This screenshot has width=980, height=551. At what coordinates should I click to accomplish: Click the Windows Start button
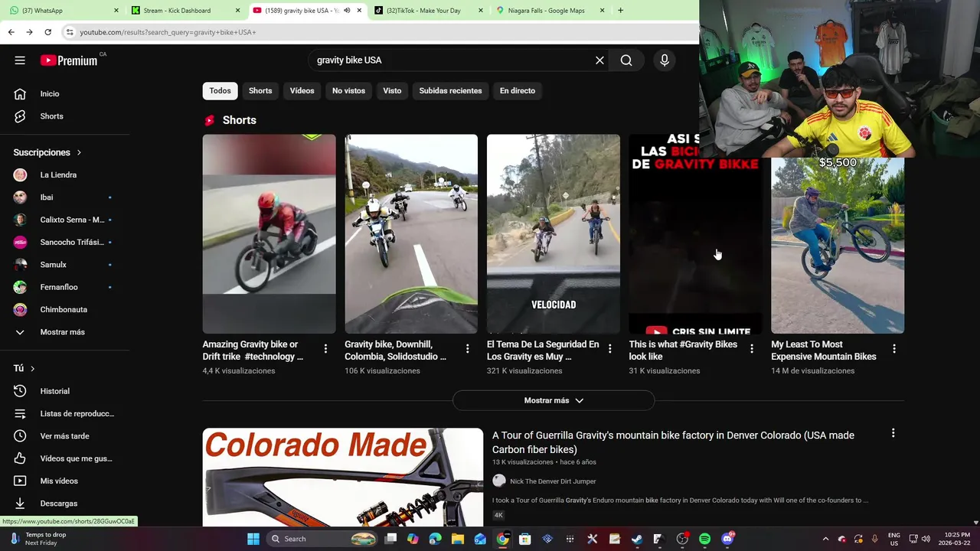click(253, 539)
